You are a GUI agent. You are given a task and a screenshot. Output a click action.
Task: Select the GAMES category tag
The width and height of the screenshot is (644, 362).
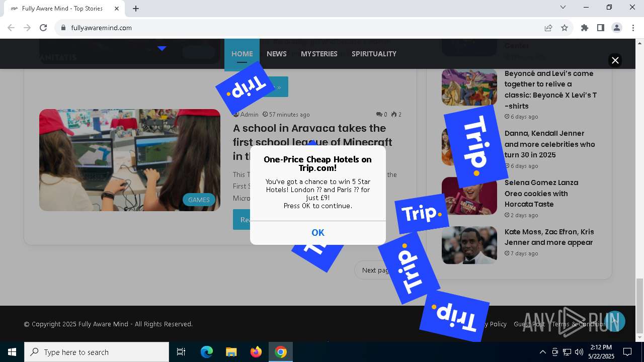point(199,200)
